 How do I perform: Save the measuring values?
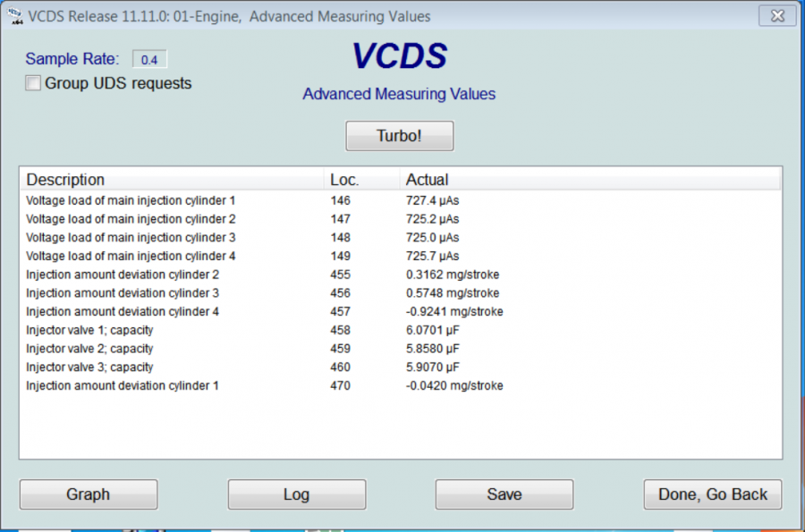click(504, 494)
